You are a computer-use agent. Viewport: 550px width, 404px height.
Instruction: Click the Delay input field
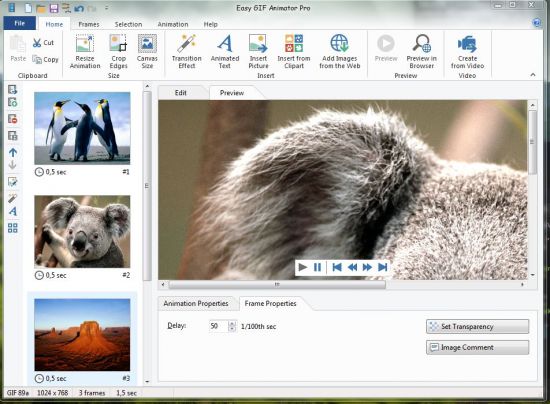(219, 326)
